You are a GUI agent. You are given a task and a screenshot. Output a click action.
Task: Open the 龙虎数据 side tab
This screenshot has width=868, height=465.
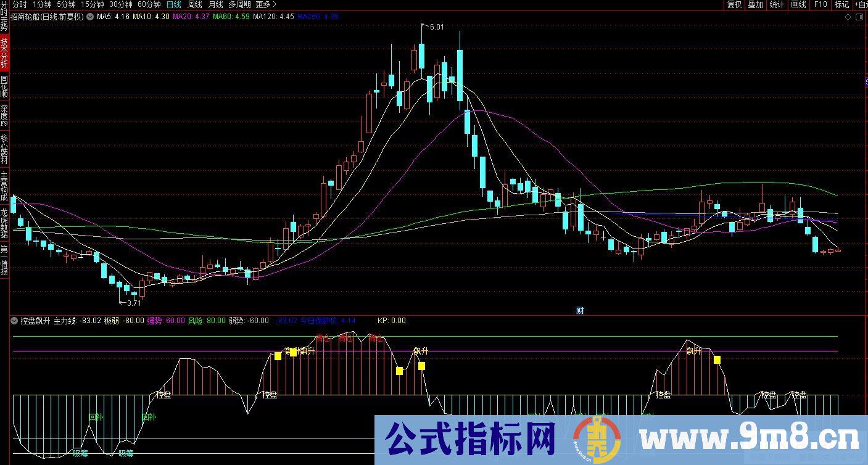[4, 223]
